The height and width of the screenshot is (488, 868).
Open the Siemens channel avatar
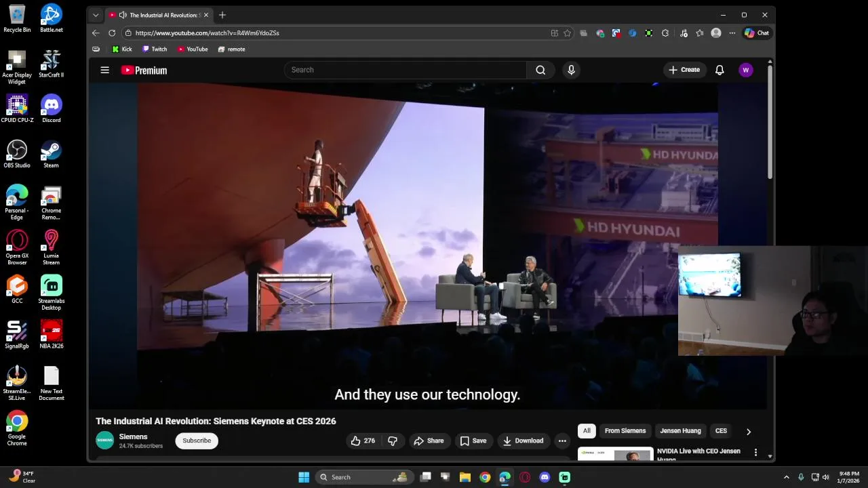point(105,441)
